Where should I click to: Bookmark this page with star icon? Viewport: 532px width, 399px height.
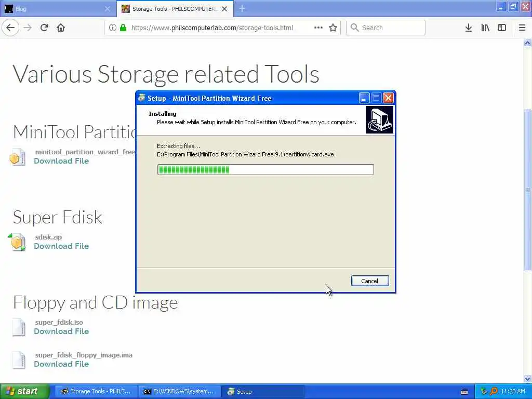(x=333, y=28)
